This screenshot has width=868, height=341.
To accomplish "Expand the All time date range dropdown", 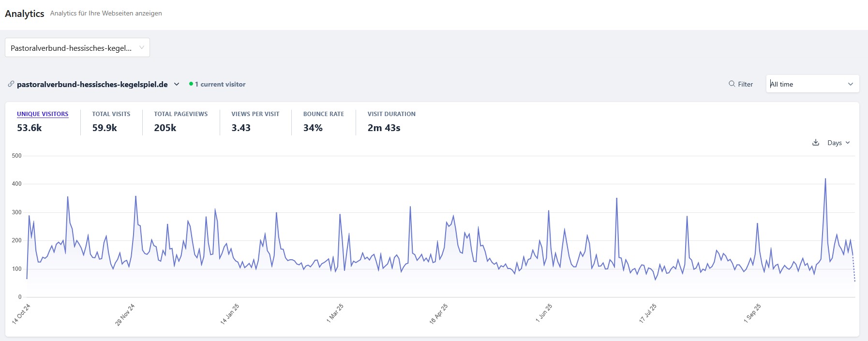I will click(x=812, y=84).
